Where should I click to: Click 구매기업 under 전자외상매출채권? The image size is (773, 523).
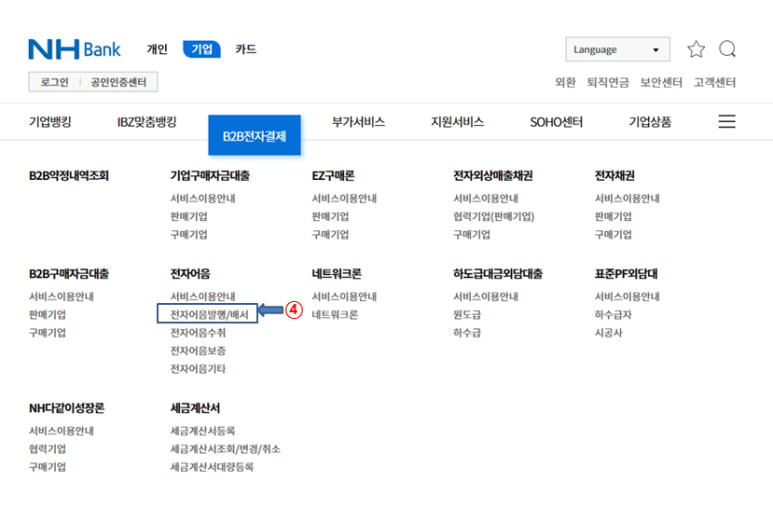click(472, 235)
